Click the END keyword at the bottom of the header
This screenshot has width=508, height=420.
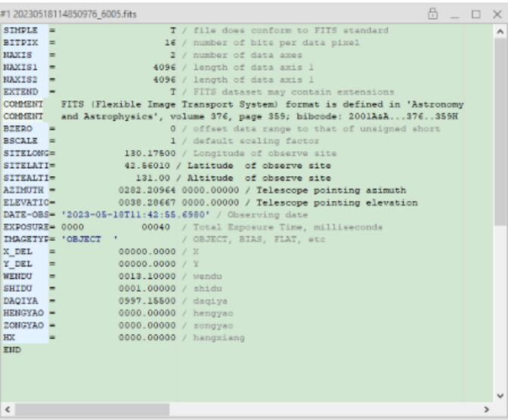(x=12, y=351)
